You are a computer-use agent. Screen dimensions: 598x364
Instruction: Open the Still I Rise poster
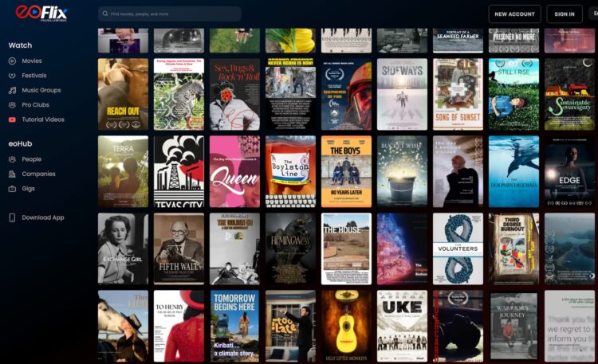(513, 94)
